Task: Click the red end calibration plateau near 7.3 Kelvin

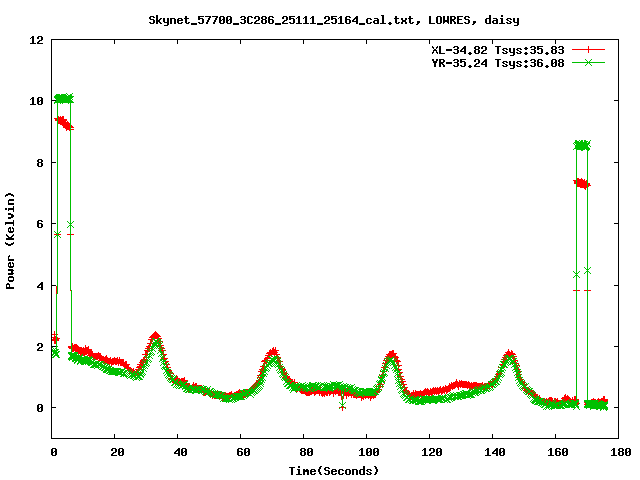Action: click(582, 184)
